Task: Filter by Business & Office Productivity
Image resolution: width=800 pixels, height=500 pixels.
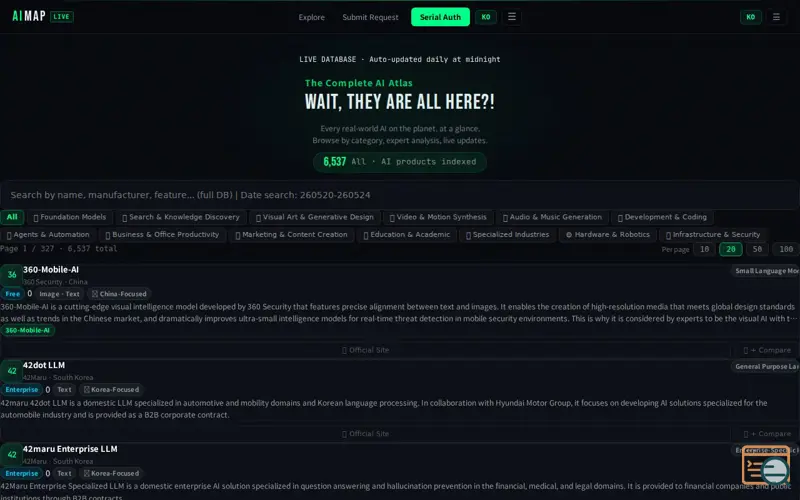Action: tap(162, 235)
